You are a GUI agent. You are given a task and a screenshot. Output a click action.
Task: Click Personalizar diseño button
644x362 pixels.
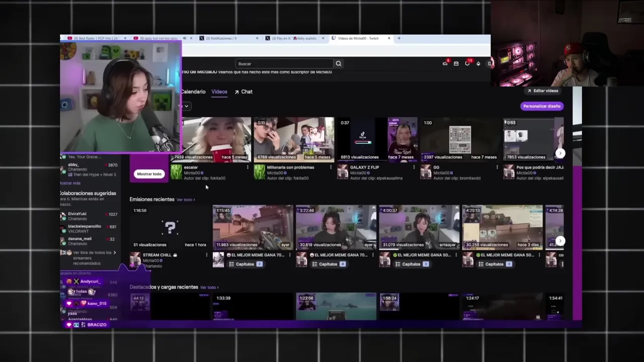pyautogui.click(x=541, y=106)
